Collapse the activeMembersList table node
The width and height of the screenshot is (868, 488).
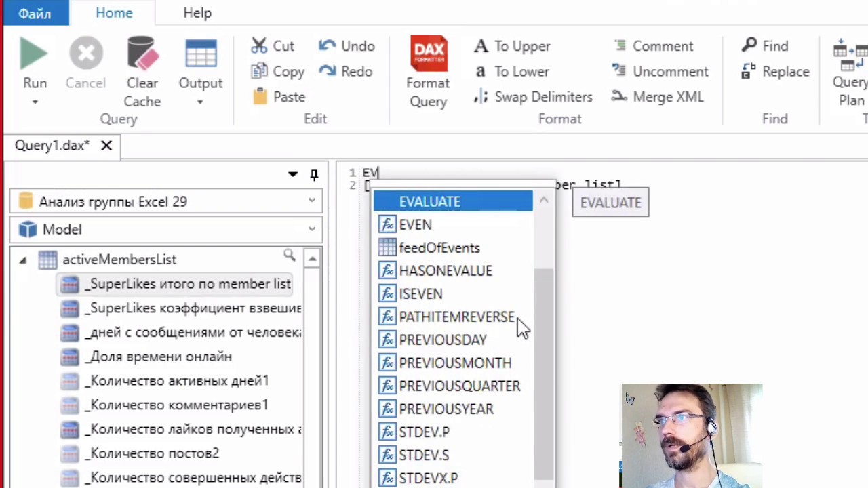click(x=22, y=260)
